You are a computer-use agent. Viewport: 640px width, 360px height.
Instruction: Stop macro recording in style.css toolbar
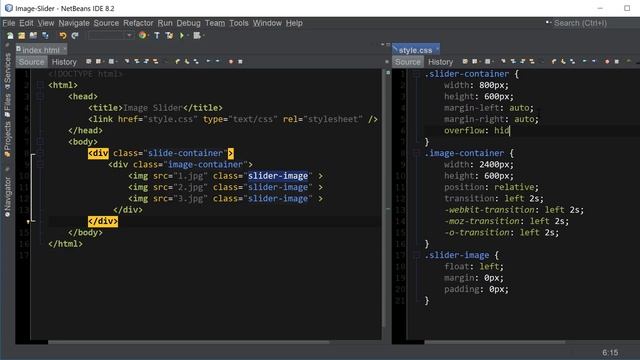tap(617, 61)
